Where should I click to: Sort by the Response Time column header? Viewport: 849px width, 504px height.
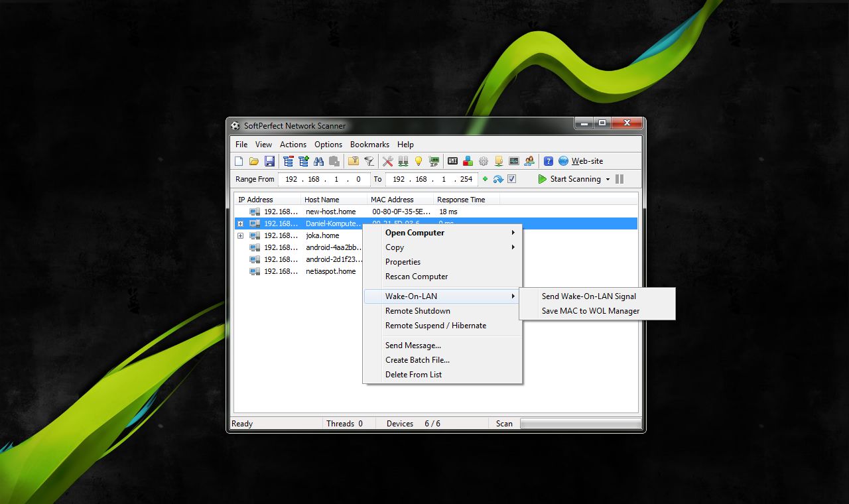click(x=467, y=200)
